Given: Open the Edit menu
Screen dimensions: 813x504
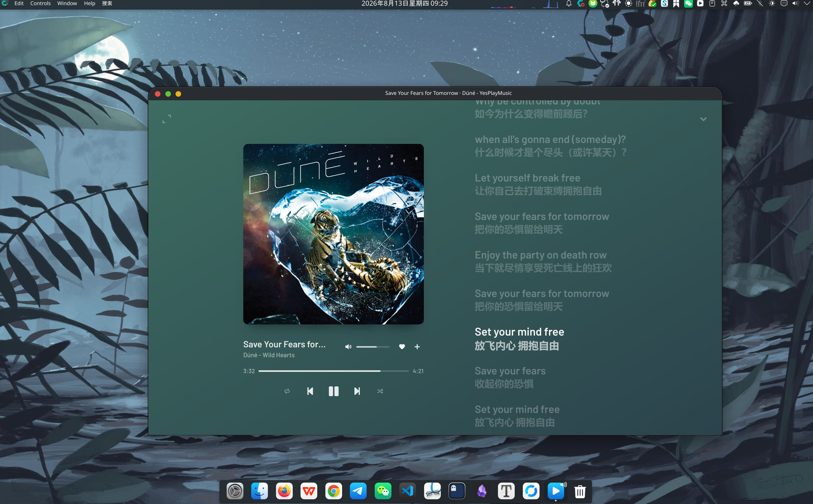Looking at the screenshot, I should point(19,3).
